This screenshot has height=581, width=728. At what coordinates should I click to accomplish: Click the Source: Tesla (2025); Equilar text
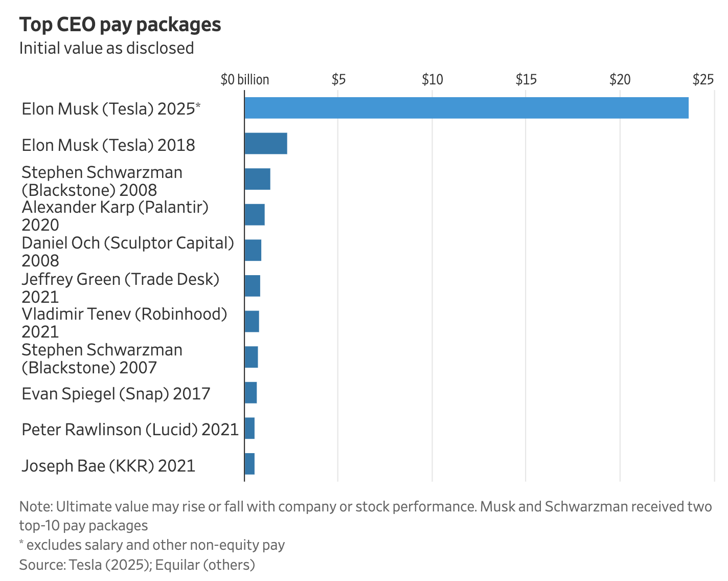tap(137, 565)
